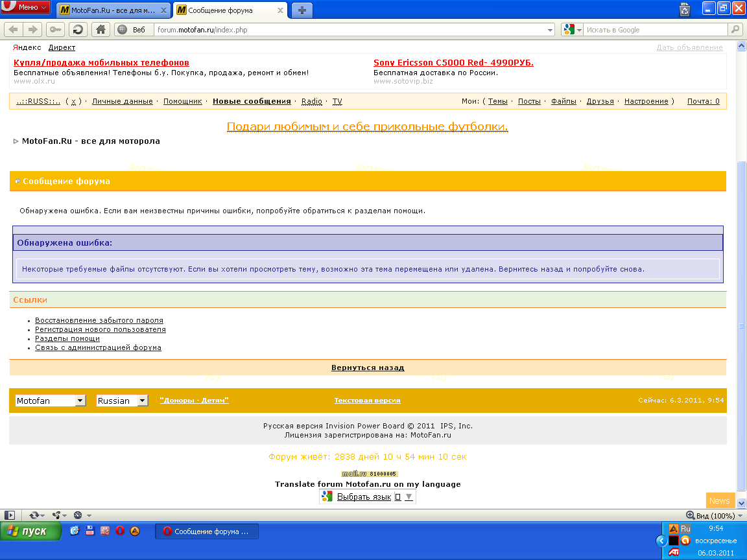Image resolution: width=747 pixels, height=560 pixels.
Task: Open the Друзья link
Action: [600, 101]
